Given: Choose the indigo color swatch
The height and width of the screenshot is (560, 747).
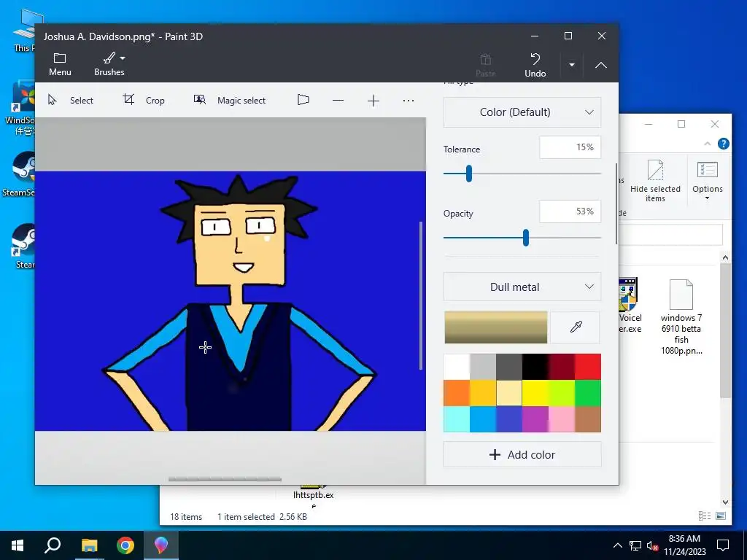Looking at the screenshot, I should click(x=508, y=419).
